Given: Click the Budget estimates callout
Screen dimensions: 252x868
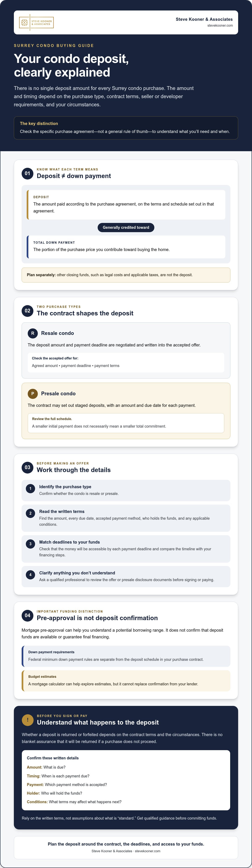Looking at the screenshot, I should click(x=126, y=681).
